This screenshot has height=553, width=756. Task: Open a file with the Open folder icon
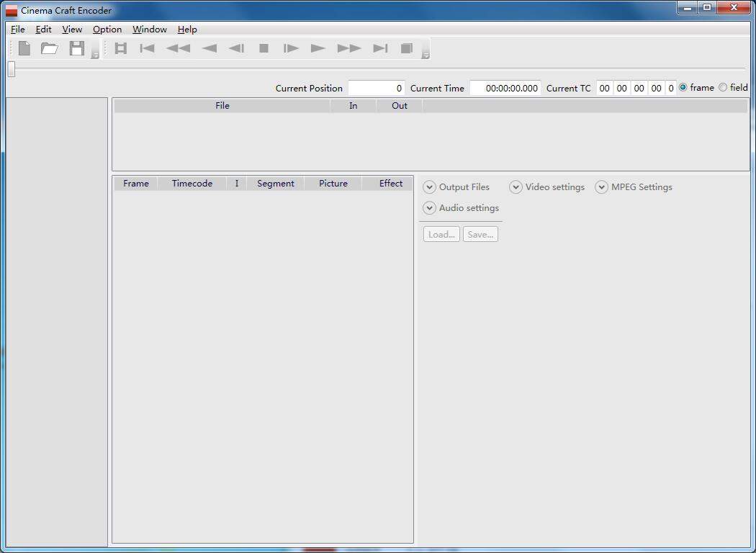coord(49,48)
